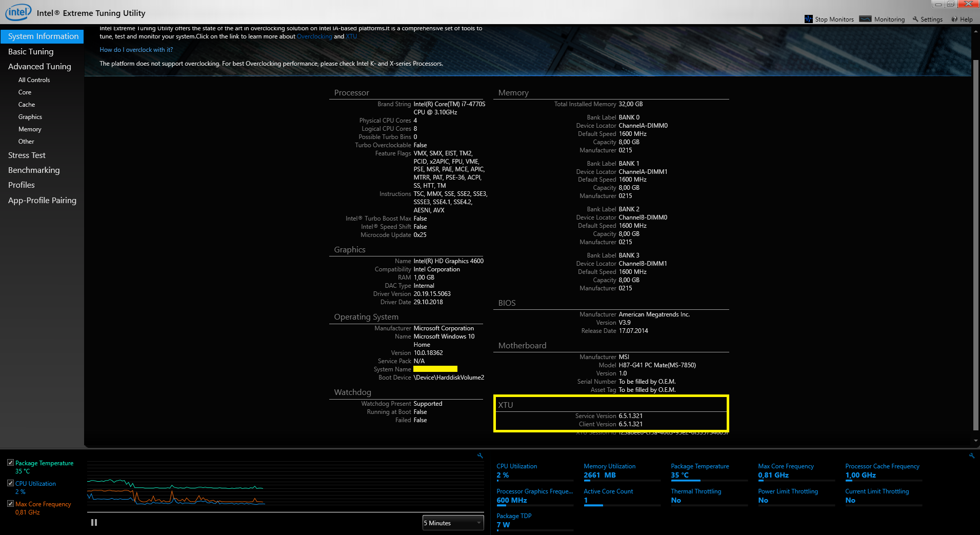The image size is (980, 535).
Task: Open Help via the question mark icon
Action: tap(954, 19)
